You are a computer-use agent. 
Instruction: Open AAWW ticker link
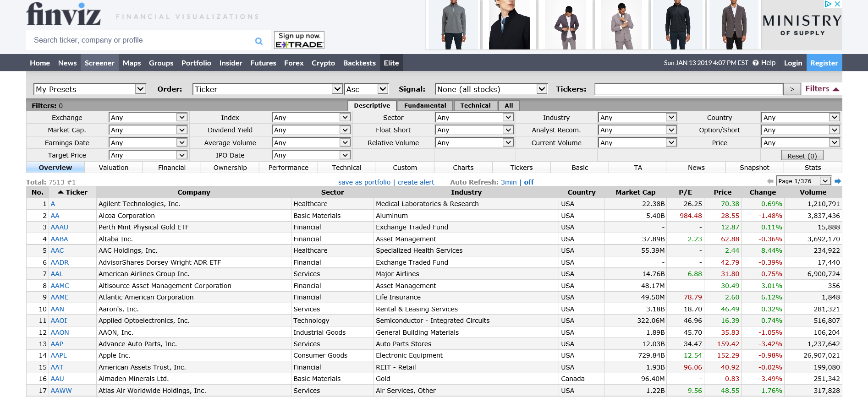[61, 391]
